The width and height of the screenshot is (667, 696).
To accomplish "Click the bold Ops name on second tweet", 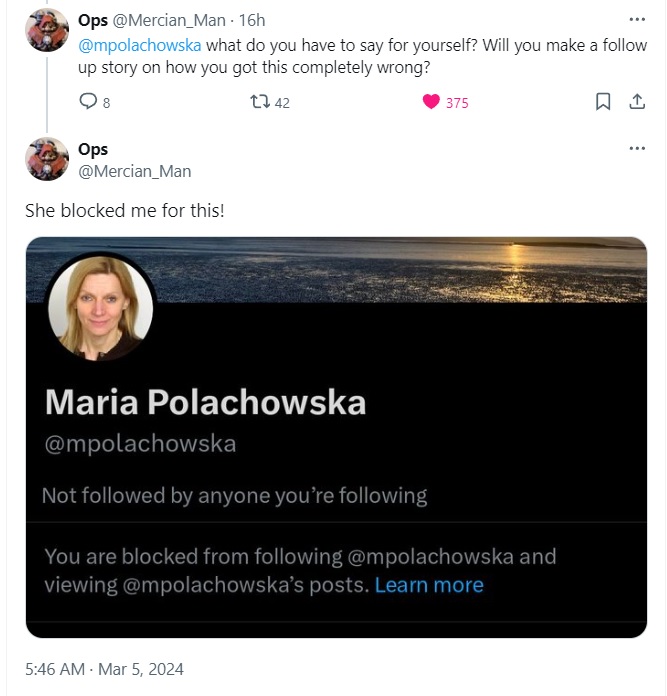I will point(93,149).
